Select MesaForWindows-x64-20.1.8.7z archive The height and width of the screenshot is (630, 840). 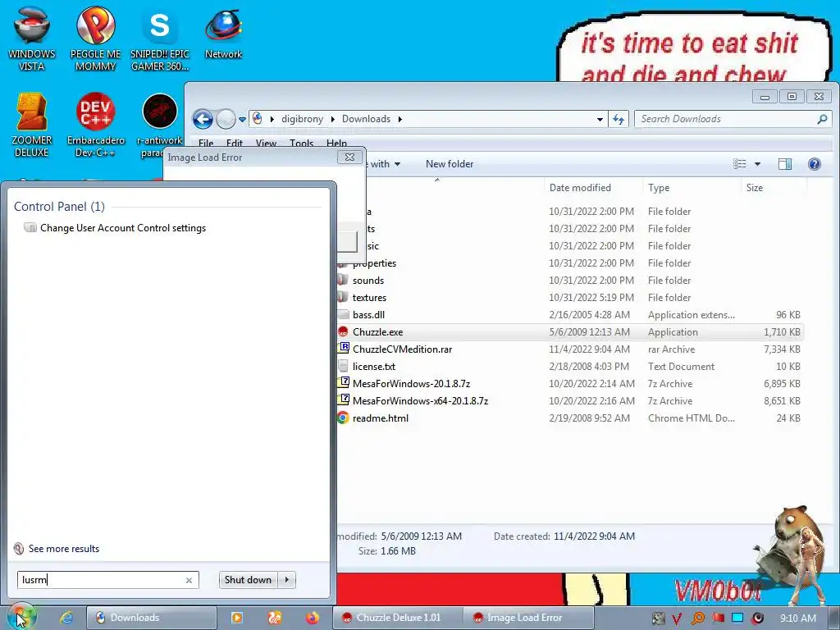point(420,400)
